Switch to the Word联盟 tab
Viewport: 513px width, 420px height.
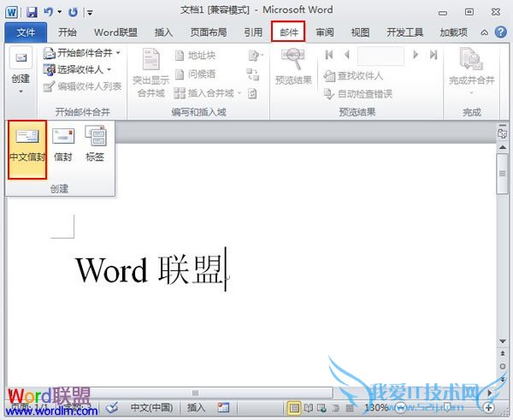[x=115, y=33]
